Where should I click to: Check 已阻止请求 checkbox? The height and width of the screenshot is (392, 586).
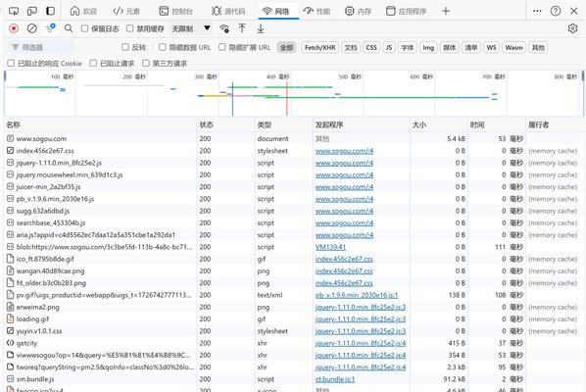93,63
